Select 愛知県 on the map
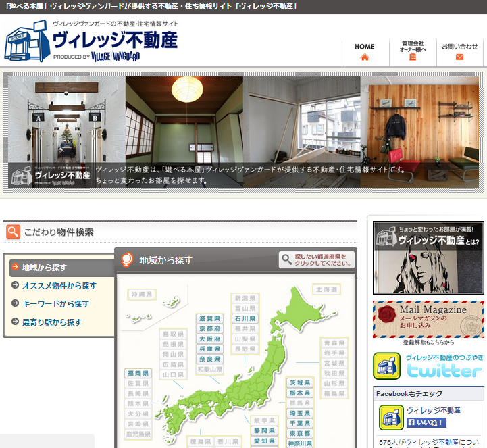 tap(264, 441)
